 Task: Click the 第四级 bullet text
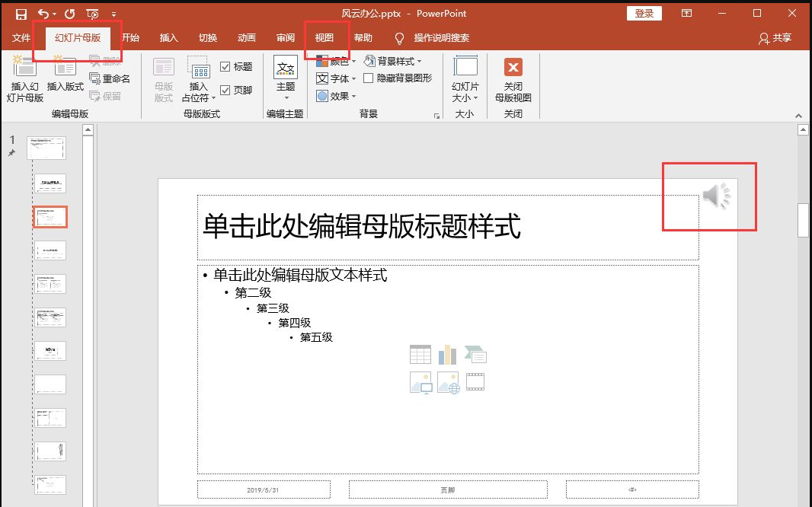(295, 323)
